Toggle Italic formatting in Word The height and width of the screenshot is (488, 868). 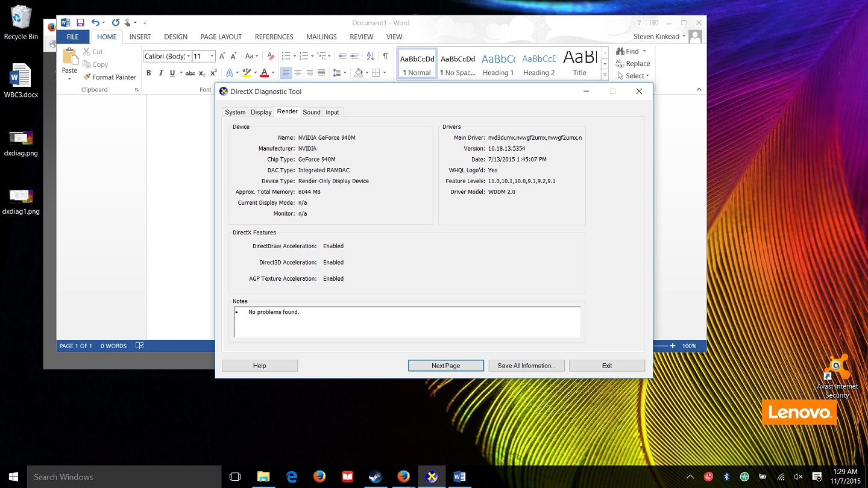pyautogui.click(x=160, y=73)
